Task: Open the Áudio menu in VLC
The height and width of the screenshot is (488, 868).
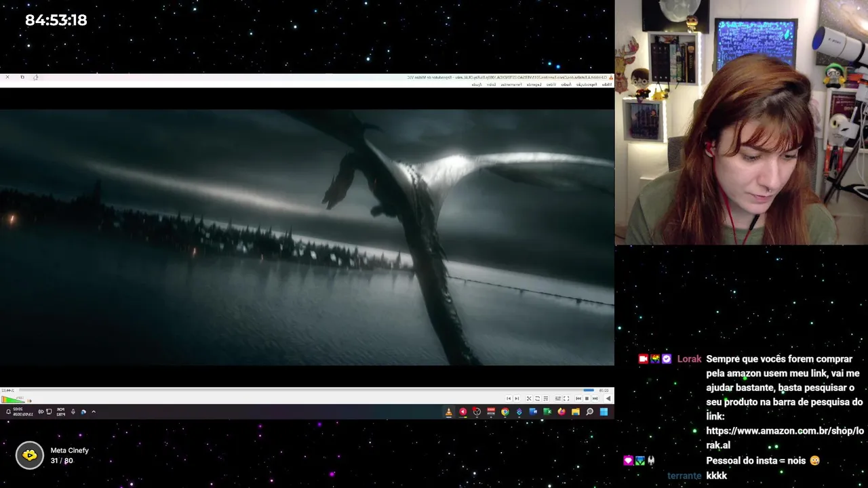Action: tap(566, 85)
